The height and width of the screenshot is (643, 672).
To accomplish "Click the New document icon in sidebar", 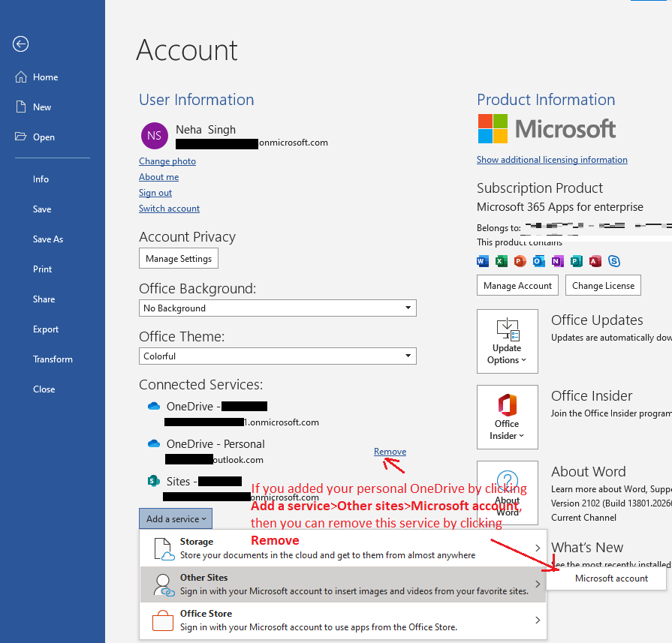I will pyautogui.click(x=20, y=107).
